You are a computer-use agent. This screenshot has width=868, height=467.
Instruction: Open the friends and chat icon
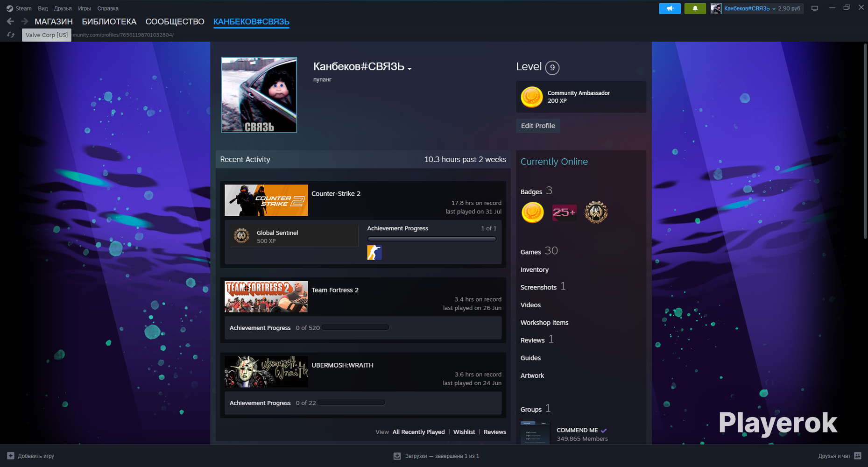tap(858, 456)
